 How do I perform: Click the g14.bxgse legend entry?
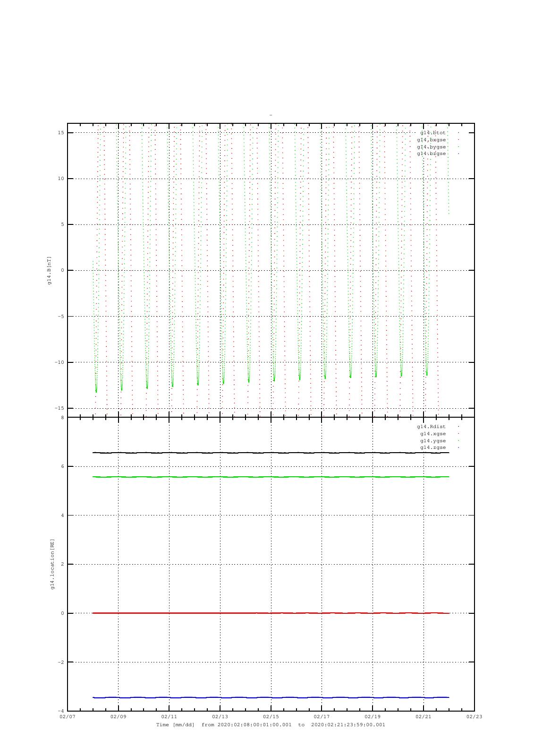point(431,140)
